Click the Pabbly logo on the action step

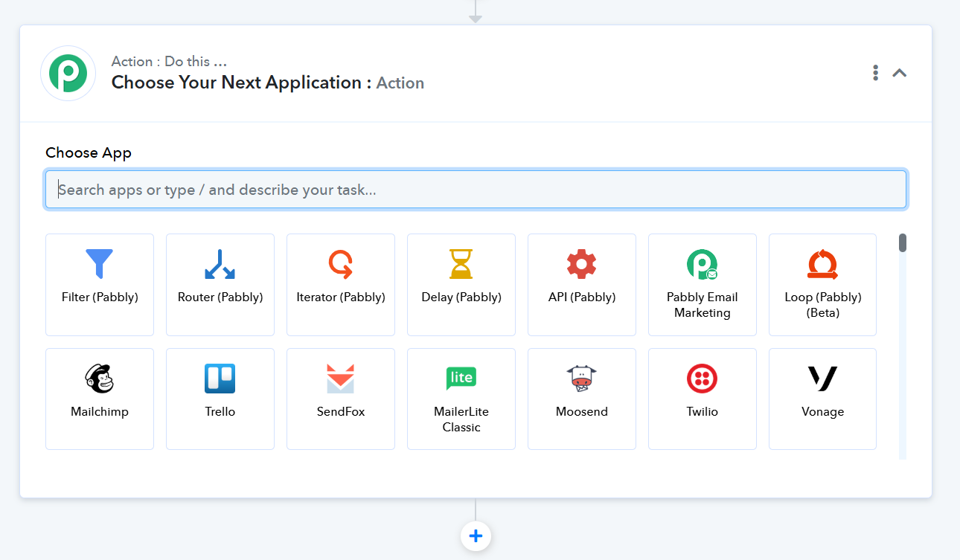pyautogui.click(x=68, y=73)
